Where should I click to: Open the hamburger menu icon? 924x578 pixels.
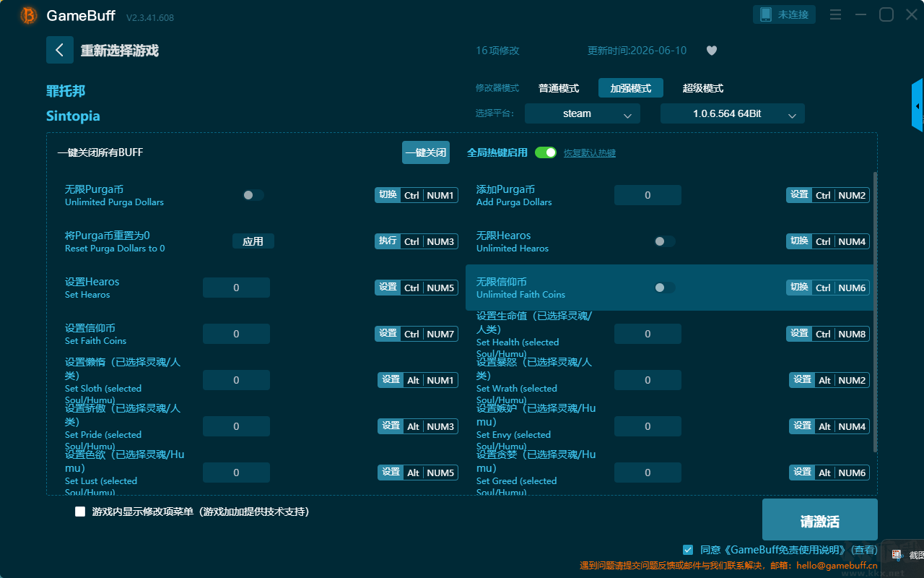[835, 14]
